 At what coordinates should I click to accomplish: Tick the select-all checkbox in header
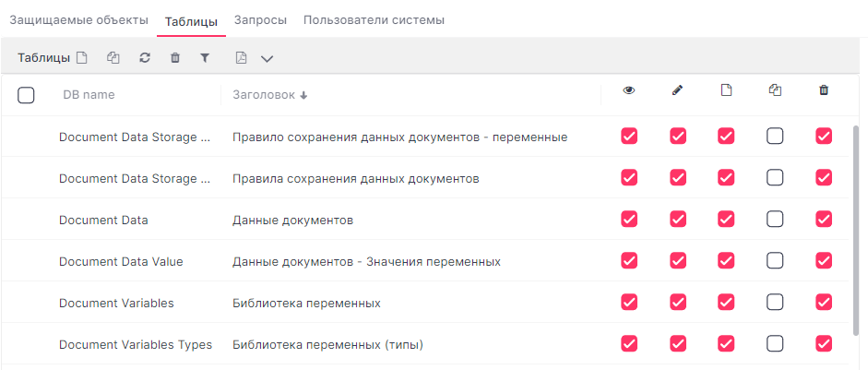click(x=26, y=95)
